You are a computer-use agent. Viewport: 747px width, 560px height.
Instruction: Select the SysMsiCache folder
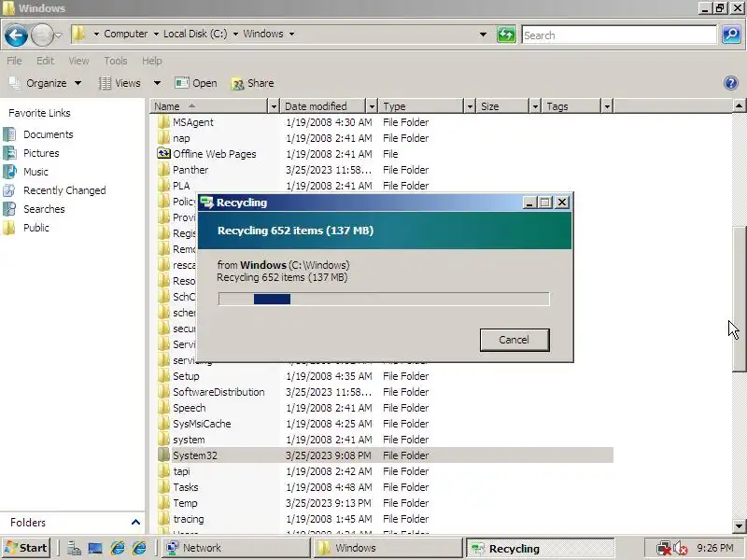tap(202, 424)
